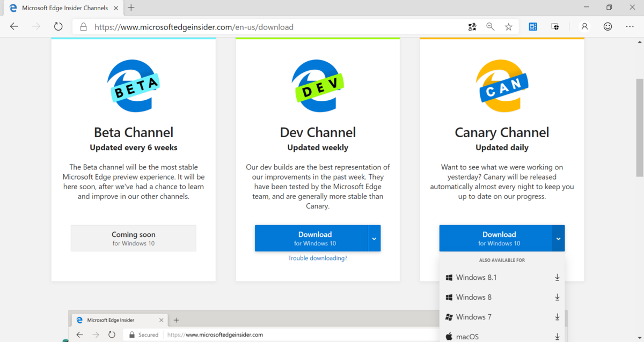Open the Trouble downloading? link
The image size is (644, 342).
318,258
